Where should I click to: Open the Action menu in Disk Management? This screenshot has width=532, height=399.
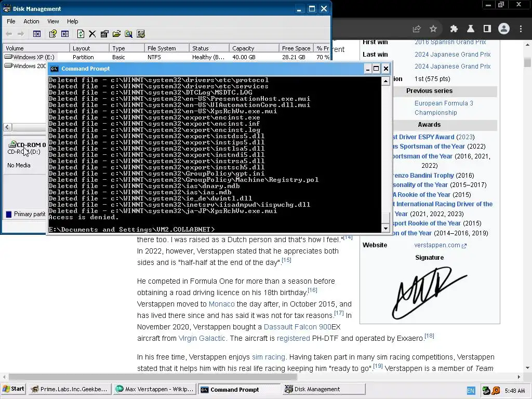click(x=31, y=21)
